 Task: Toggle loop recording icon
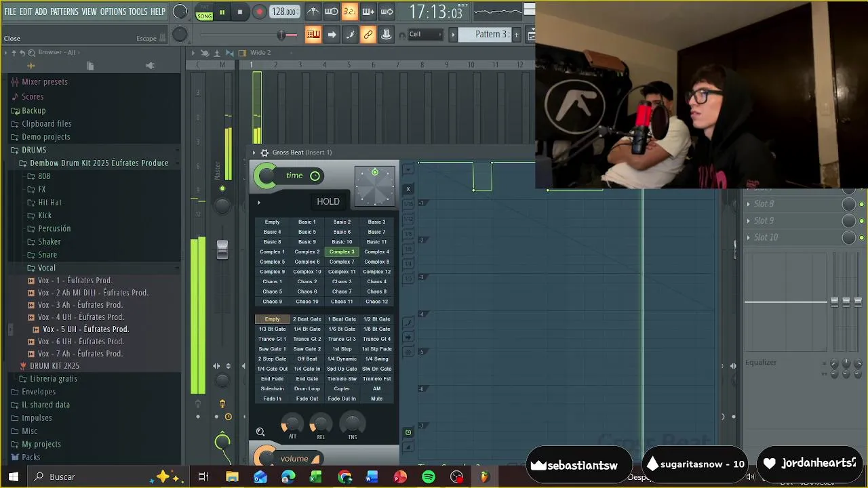pyautogui.click(x=387, y=12)
